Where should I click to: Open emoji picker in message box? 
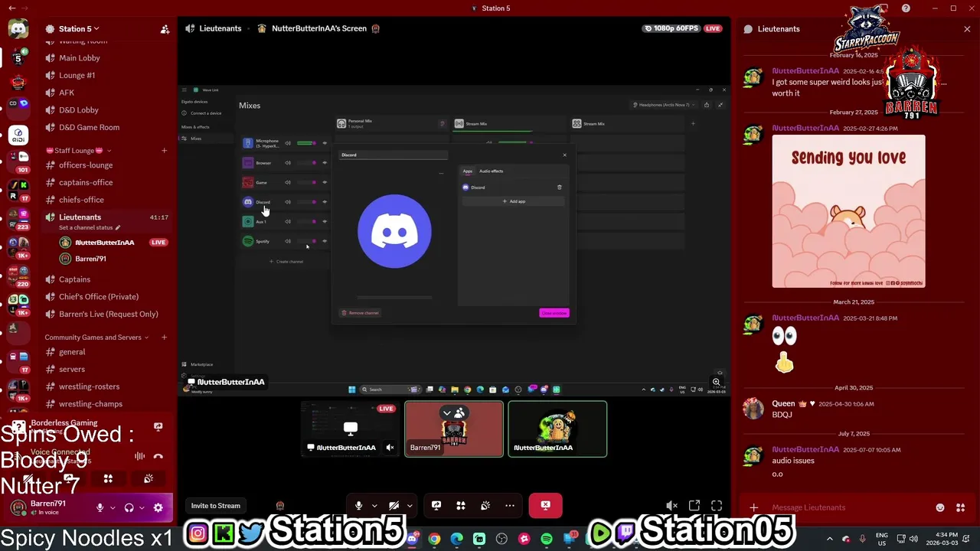click(x=940, y=507)
